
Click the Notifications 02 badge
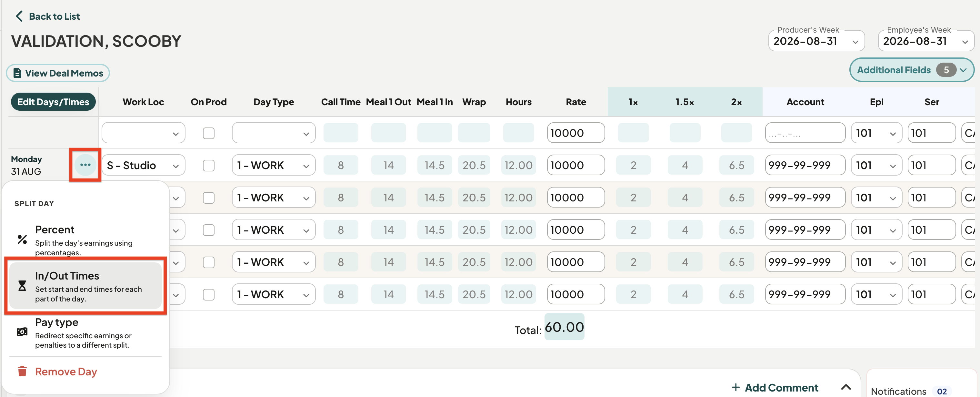pyautogui.click(x=942, y=391)
